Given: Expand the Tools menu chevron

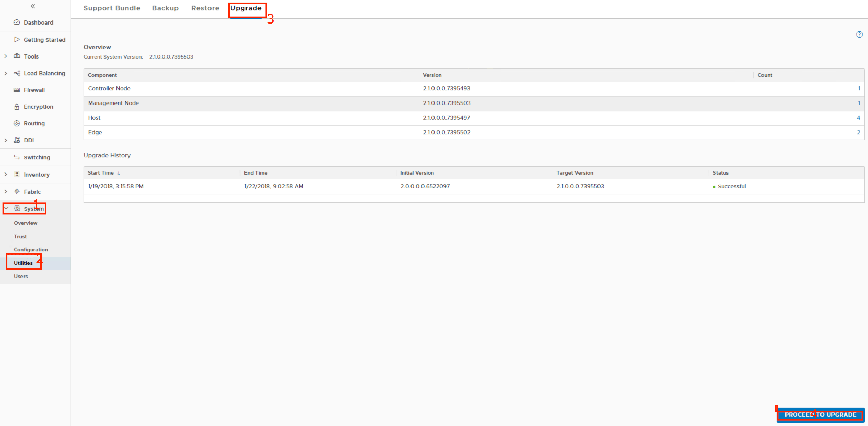Looking at the screenshot, I should pyautogui.click(x=6, y=56).
